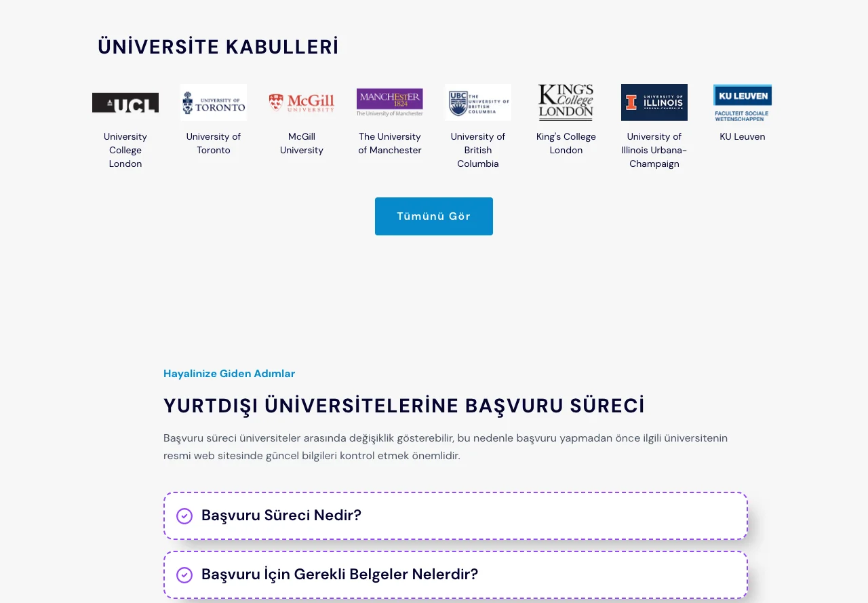This screenshot has width=868, height=603.
Task: Click the UBC logo image
Action: click(x=478, y=102)
